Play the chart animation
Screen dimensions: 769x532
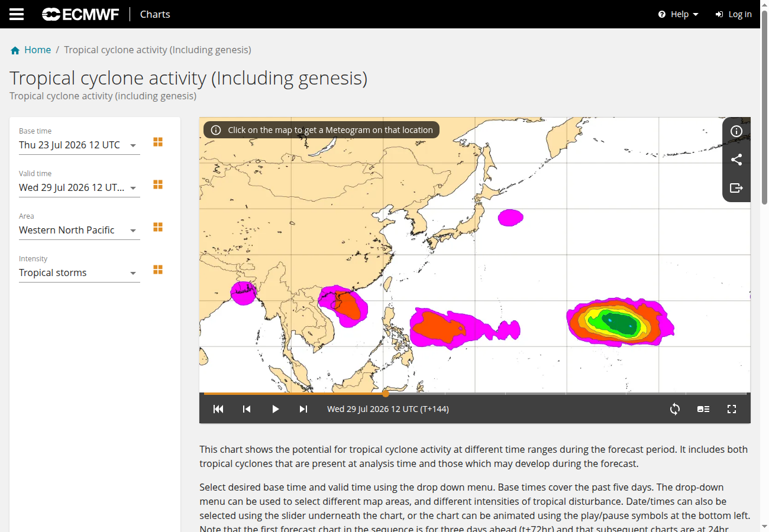coord(275,409)
